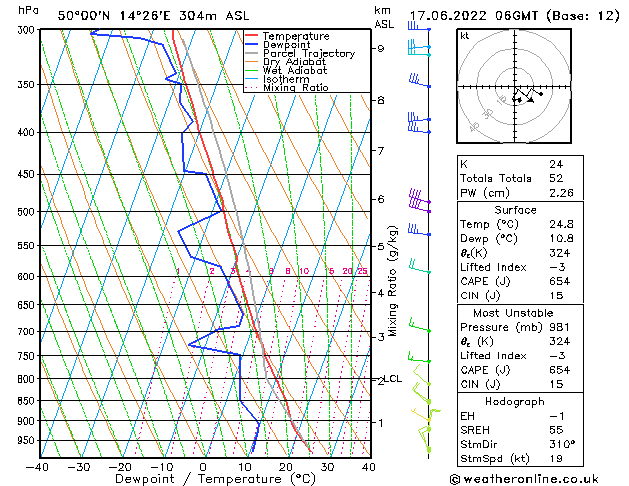The width and height of the screenshot is (629, 486).
Task: Click the 40 value on the temperature axis
Action: (x=368, y=467)
